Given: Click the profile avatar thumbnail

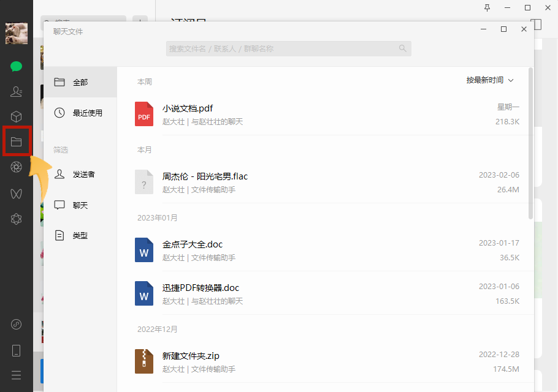Looking at the screenshot, I should [17, 34].
